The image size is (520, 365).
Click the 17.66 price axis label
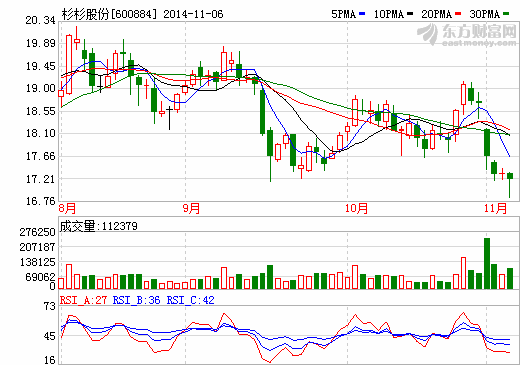point(40,156)
